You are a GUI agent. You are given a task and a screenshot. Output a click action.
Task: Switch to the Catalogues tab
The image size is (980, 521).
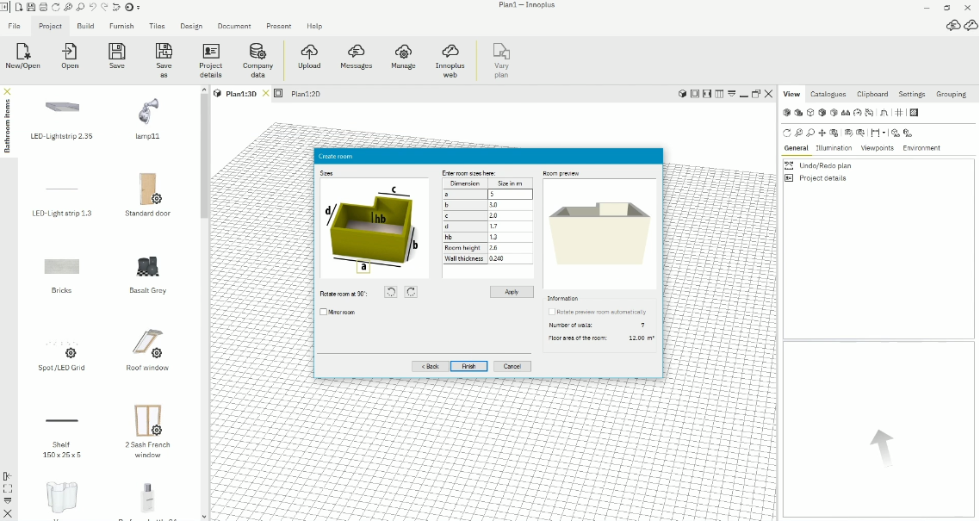828,94
